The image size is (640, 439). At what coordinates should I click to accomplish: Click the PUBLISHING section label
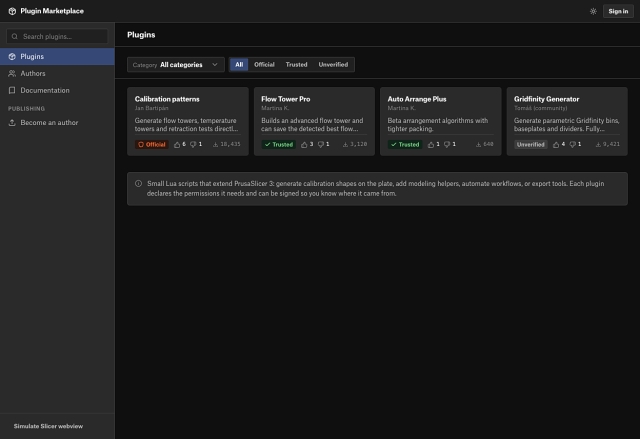(26, 109)
